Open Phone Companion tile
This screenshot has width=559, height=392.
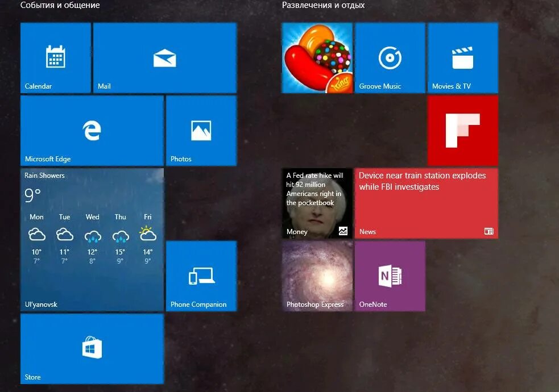[x=201, y=276]
